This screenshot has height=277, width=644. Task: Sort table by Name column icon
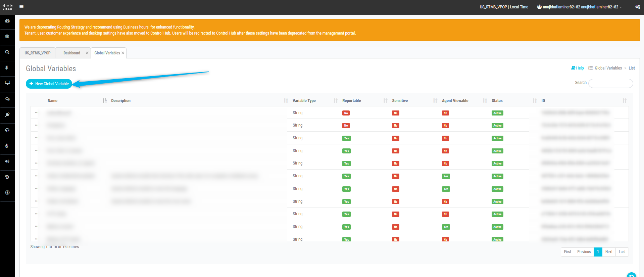tap(105, 100)
